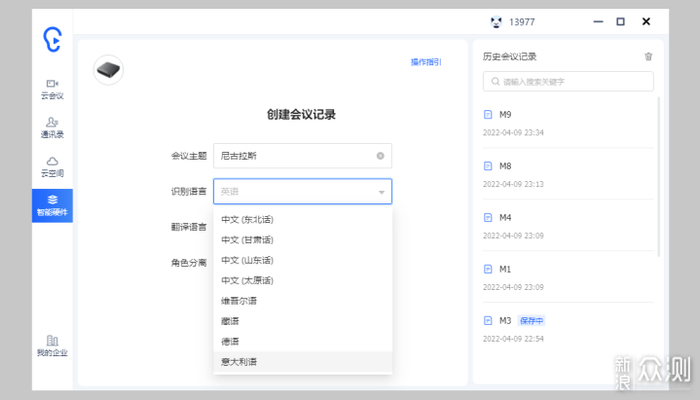Viewport: 700px width, 400px height.
Task: Open the 操作指引 link
Action: 426,62
